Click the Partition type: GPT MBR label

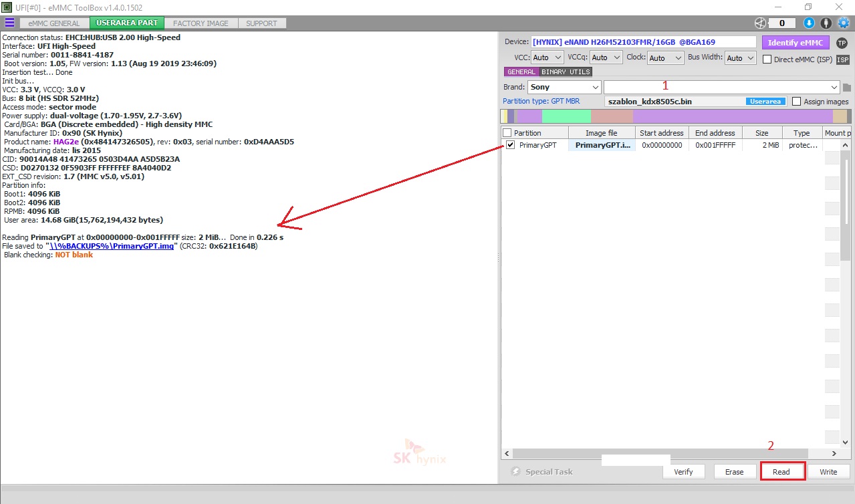click(541, 102)
